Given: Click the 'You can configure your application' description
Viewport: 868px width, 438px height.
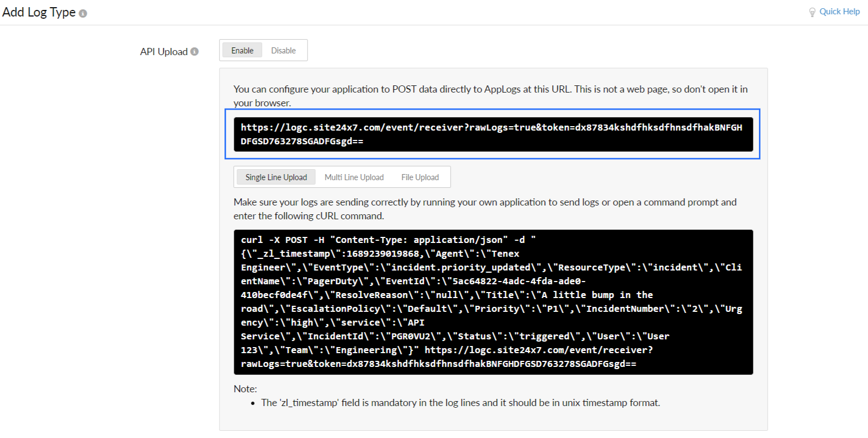Looking at the screenshot, I should point(490,89).
